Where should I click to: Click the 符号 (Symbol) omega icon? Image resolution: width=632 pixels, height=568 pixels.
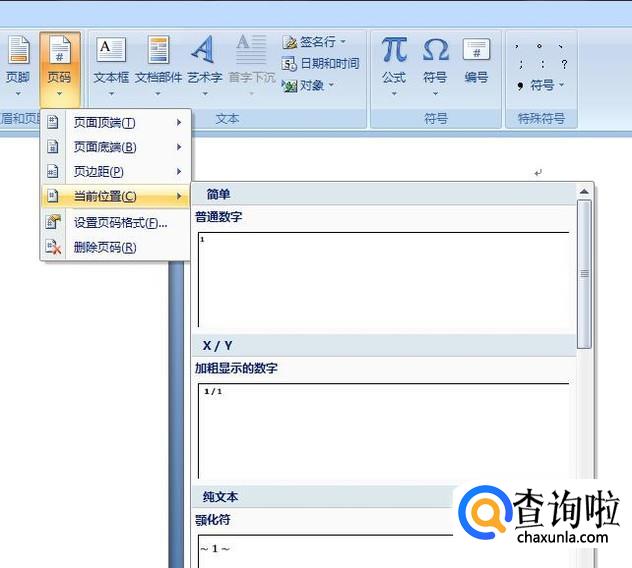click(x=435, y=50)
